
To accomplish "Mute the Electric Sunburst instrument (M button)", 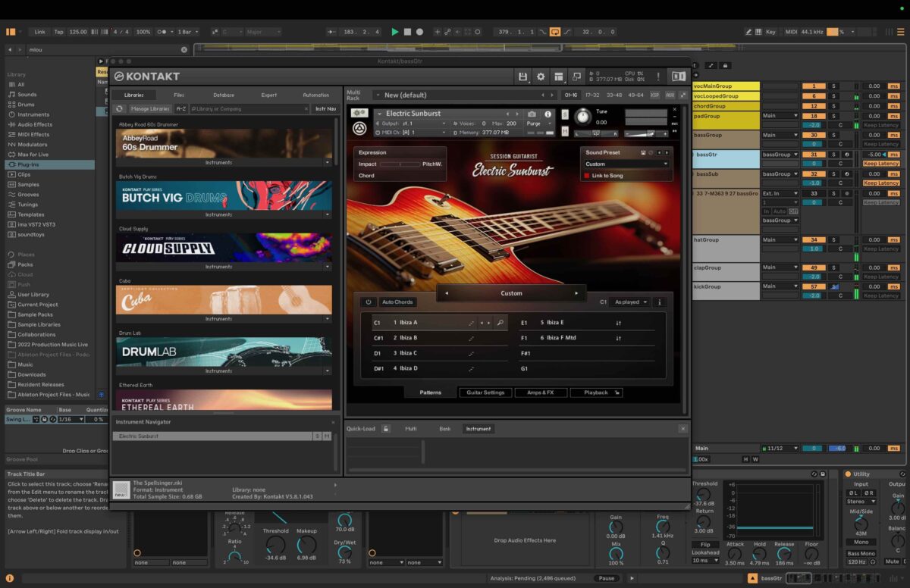I will click(x=564, y=132).
